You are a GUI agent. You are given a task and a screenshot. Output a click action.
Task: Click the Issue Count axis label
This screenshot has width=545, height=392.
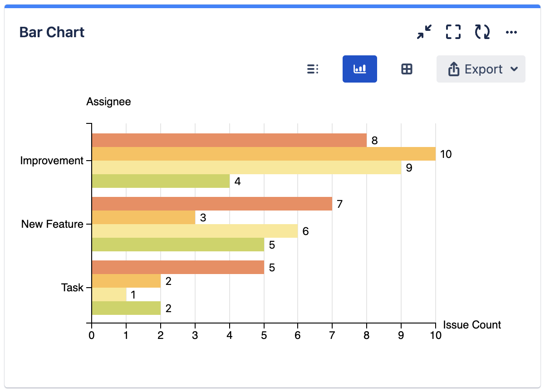471,325
